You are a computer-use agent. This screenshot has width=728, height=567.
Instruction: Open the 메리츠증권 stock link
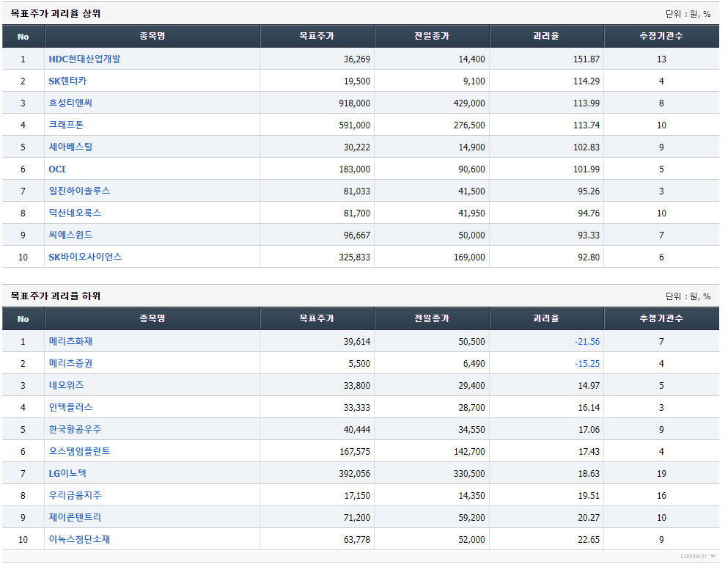pos(70,363)
